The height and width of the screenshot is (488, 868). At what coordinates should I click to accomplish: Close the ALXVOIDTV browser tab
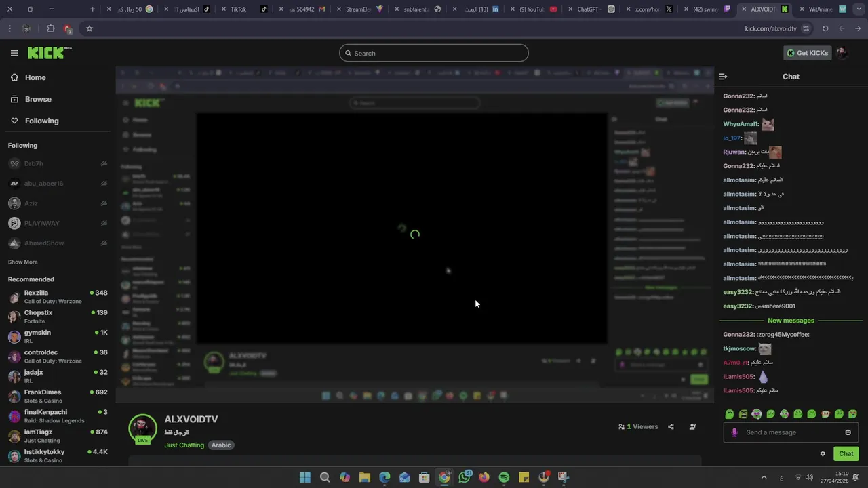[745, 9]
